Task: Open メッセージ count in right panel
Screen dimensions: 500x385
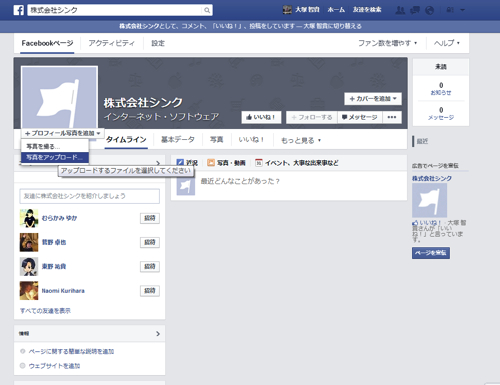Action: click(441, 113)
